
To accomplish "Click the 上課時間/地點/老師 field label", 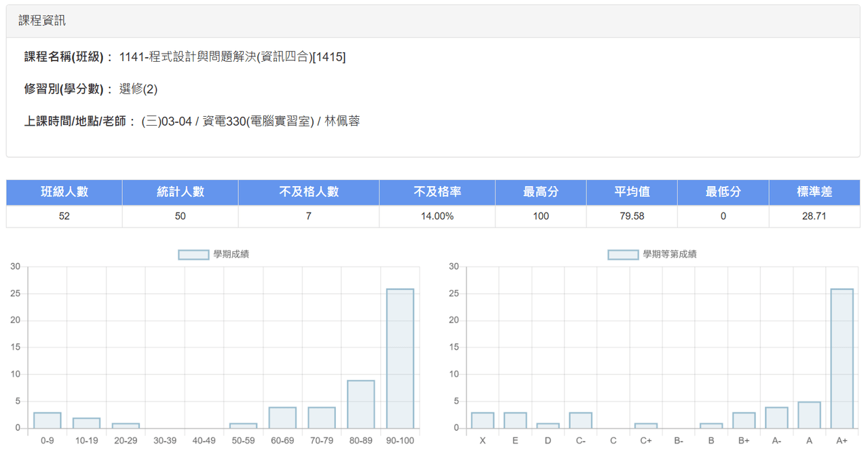I will coord(81,122).
